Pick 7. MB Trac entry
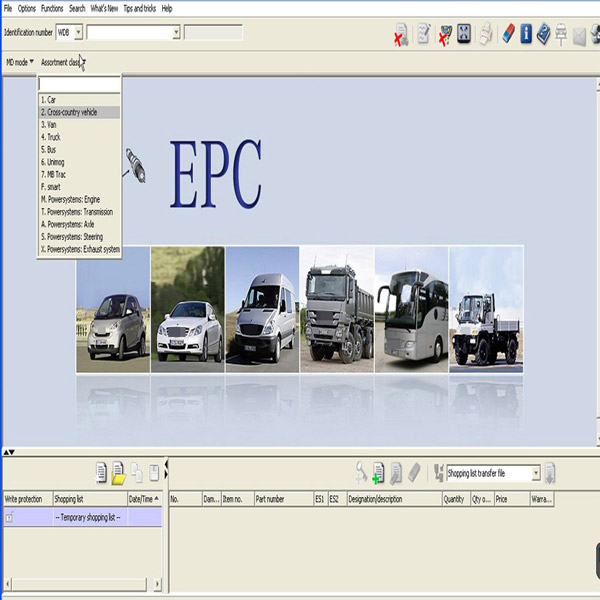600x600 pixels. point(79,174)
